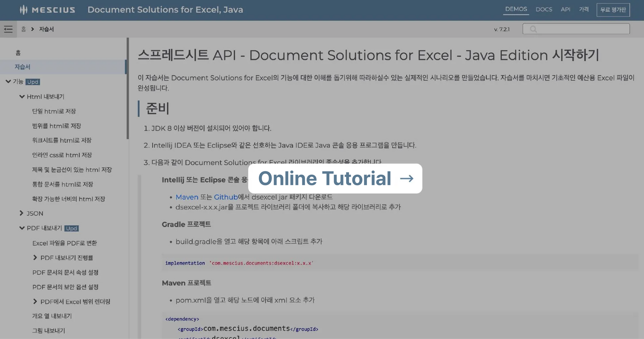Click the 스프레드시트 API page title
Viewport: 644px width, 339px height.
click(368, 55)
